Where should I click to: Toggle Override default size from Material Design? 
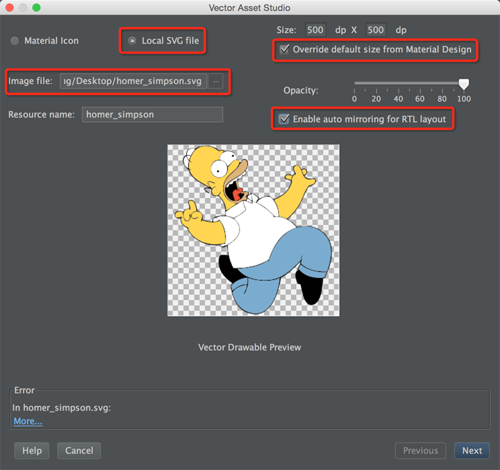[x=284, y=50]
